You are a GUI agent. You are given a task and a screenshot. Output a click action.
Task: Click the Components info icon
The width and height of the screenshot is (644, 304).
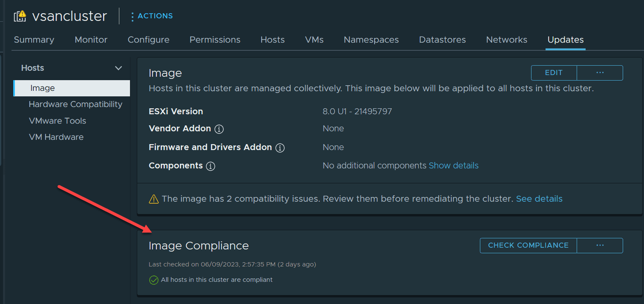pyautogui.click(x=210, y=166)
